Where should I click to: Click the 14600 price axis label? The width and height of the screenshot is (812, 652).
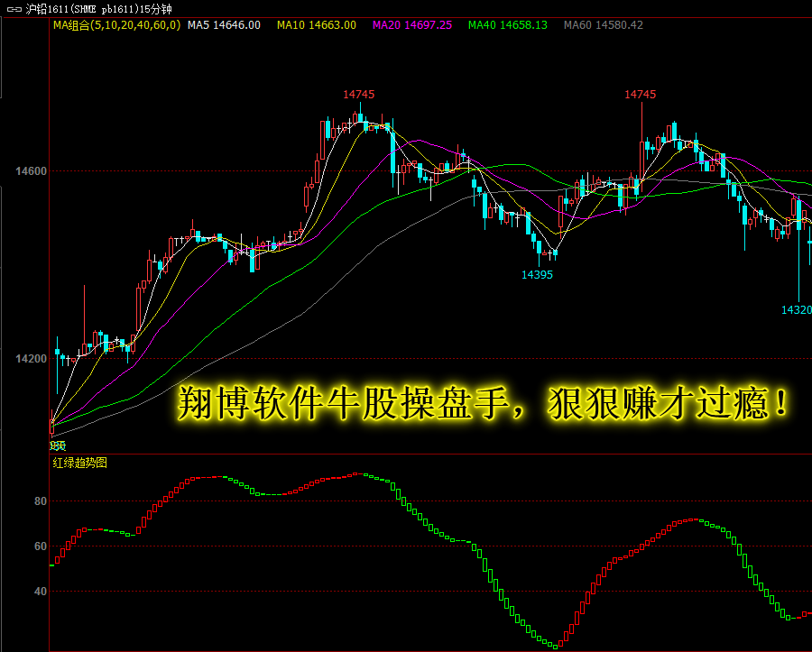(31, 171)
